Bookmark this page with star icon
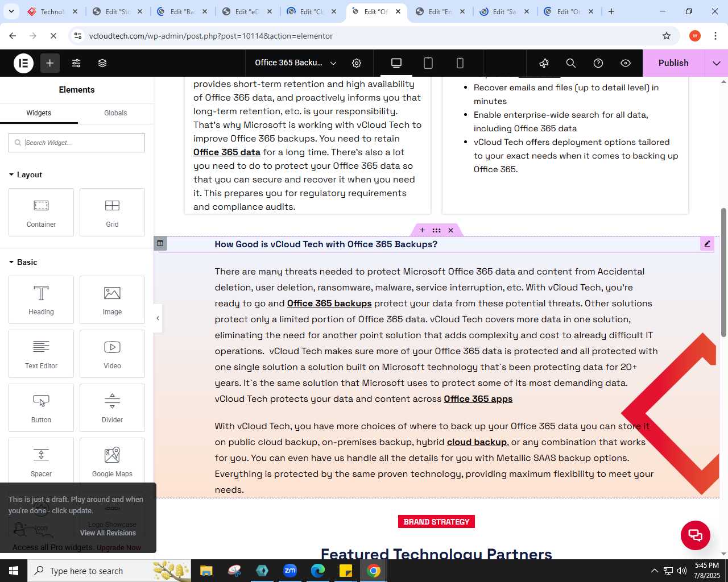728x582 pixels. click(x=667, y=36)
